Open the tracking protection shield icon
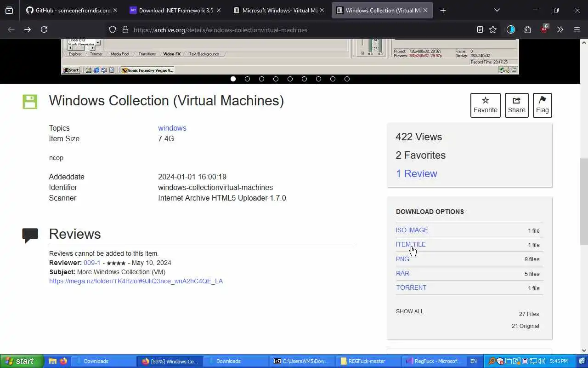 pyautogui.click(x=113, y=29)
